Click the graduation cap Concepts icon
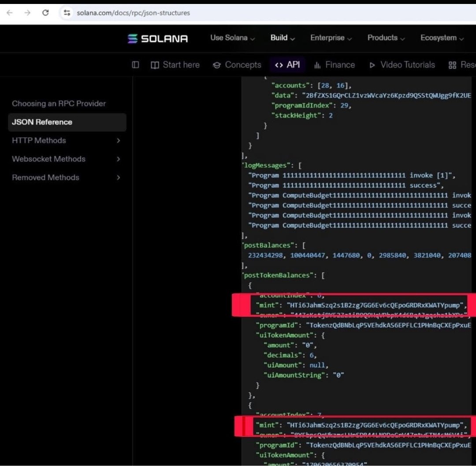The width and height of the screenshot is (476, 466). (x=217, y=65)
